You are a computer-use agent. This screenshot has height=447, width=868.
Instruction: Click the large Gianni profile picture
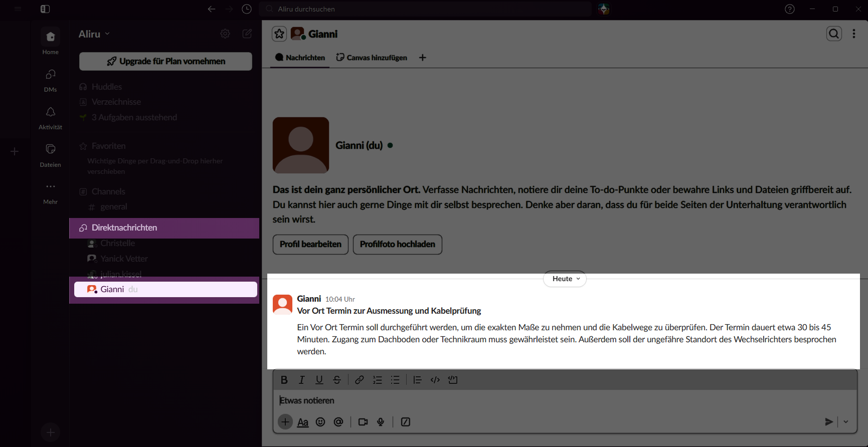pyautogui.click(x=301, y=145)
